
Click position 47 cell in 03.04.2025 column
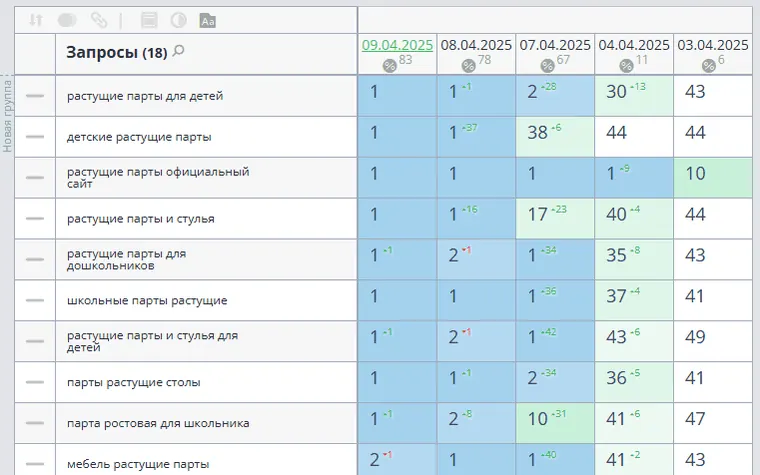click(712, 423)
